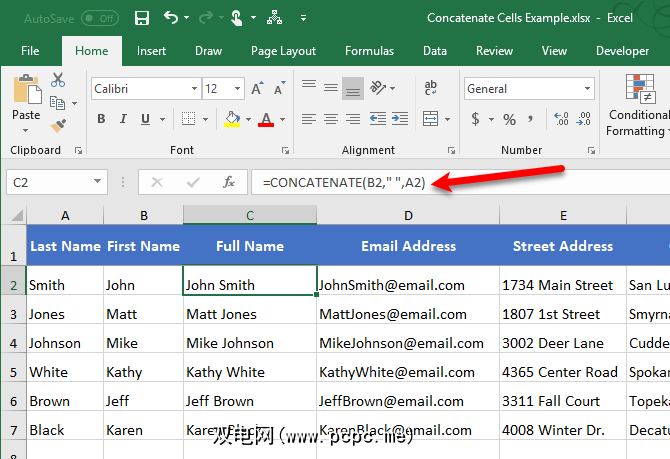Click the Wrap Text icon
Viewport: 670px width, 459px height.
coord(430,89)
